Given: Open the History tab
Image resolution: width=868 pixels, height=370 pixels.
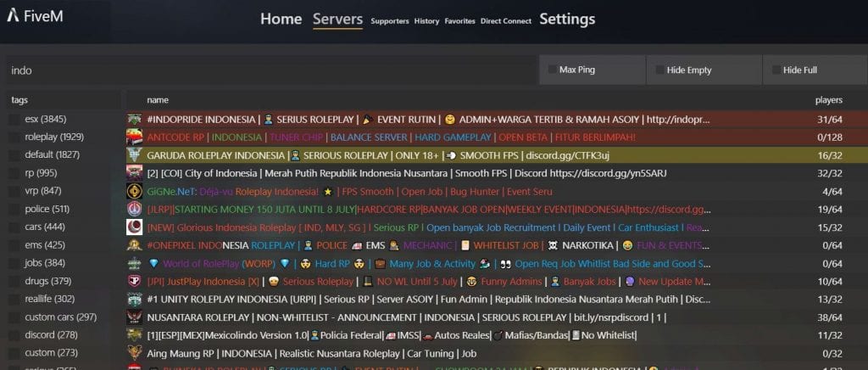Looking at the screenshot, I should pos(426,21).
